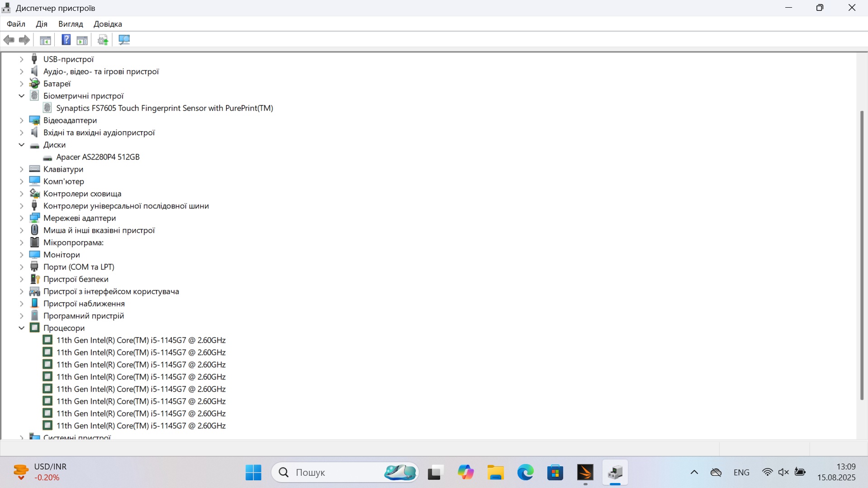868x488 pixels.
Task: Click the Мережеві адаптери network icon
Action: pos(34,218)
